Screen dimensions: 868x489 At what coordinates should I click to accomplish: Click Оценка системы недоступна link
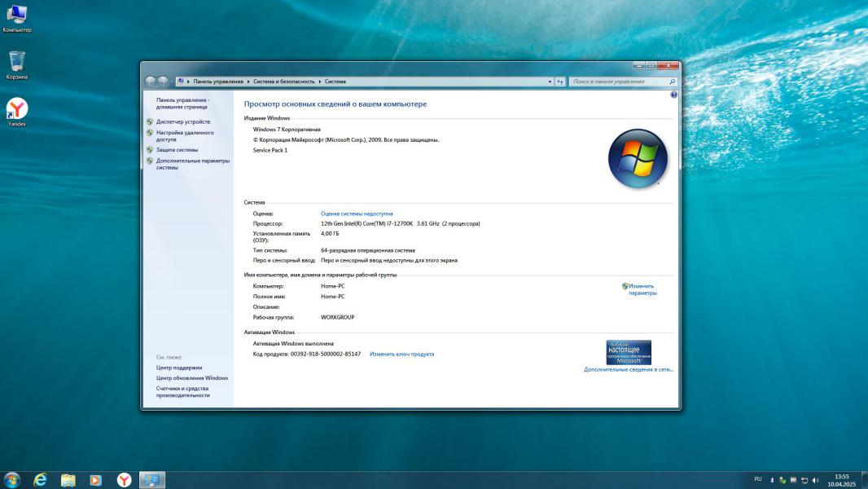coord(357,214)
